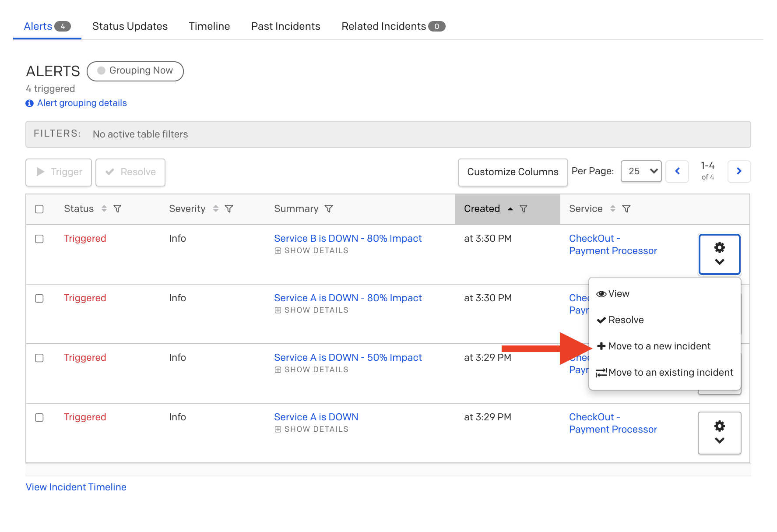Open the Service A is DOWN alert
This screenshot has width=777, height=532.
[x=316, y=417]
